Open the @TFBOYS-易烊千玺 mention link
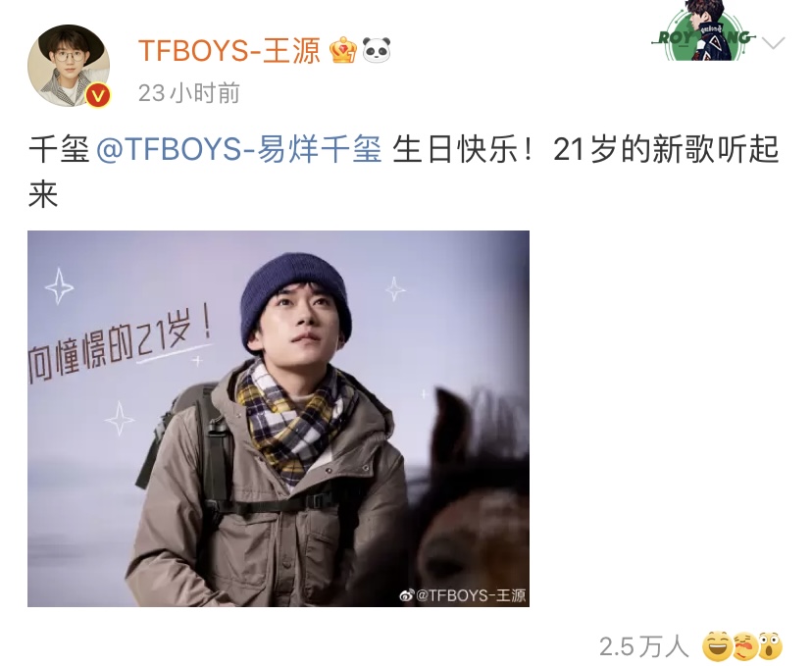The height and width of the screenshot is (666, 812). pyautogui.click(x=239, y=150)
